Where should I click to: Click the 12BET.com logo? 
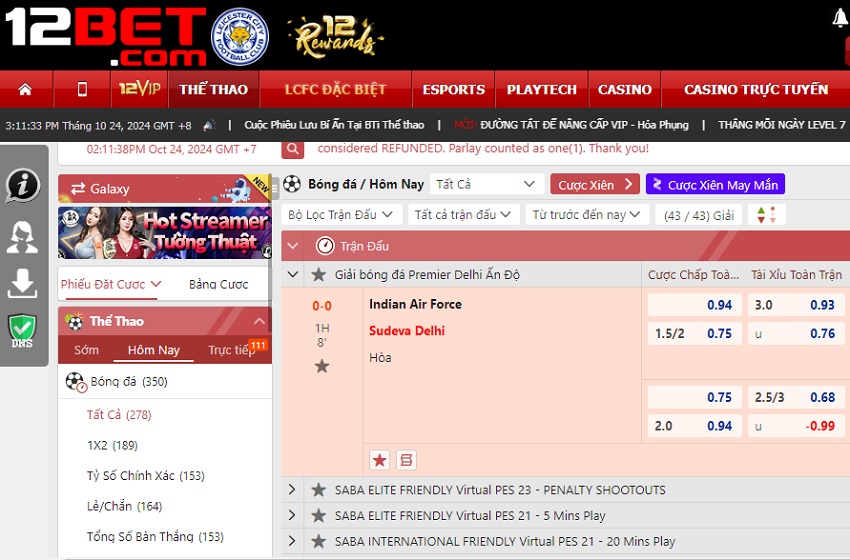(x=106, y=36)
